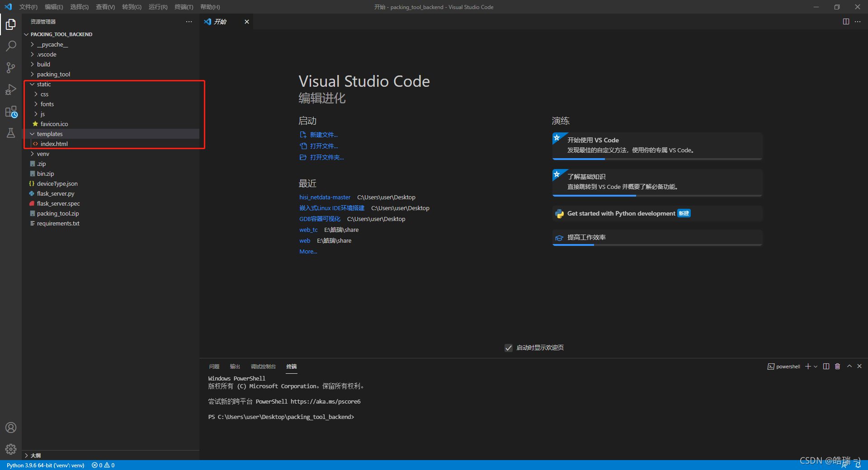Open the Extensions view

[11, 112]
